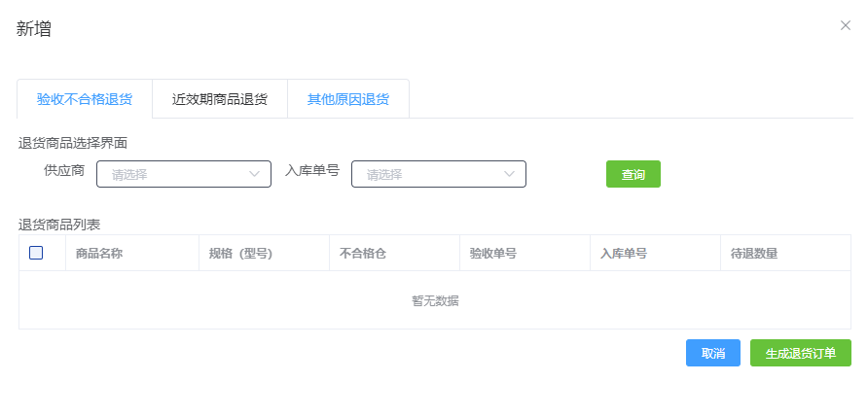Click the 新增 dialog title
The height and width of the screenshot is (417, 868).
click(34, 29)
